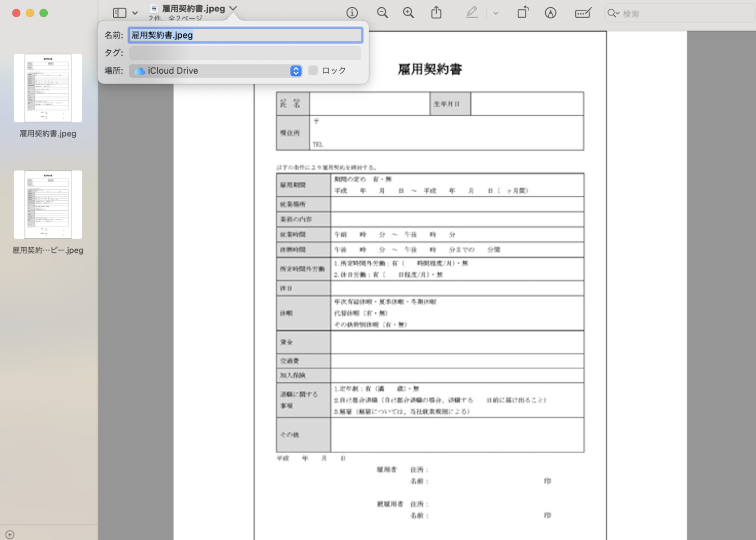Zoom out on the document

coord(383,12)
